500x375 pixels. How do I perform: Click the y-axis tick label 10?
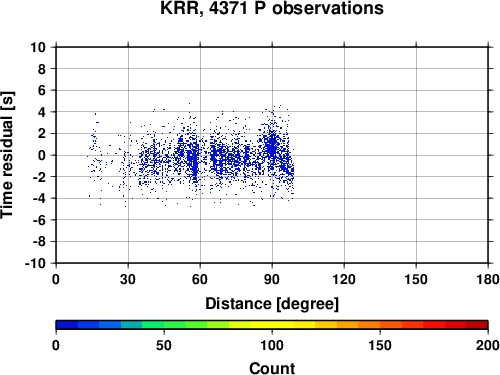pyautogui.click(x=38, y=47)
